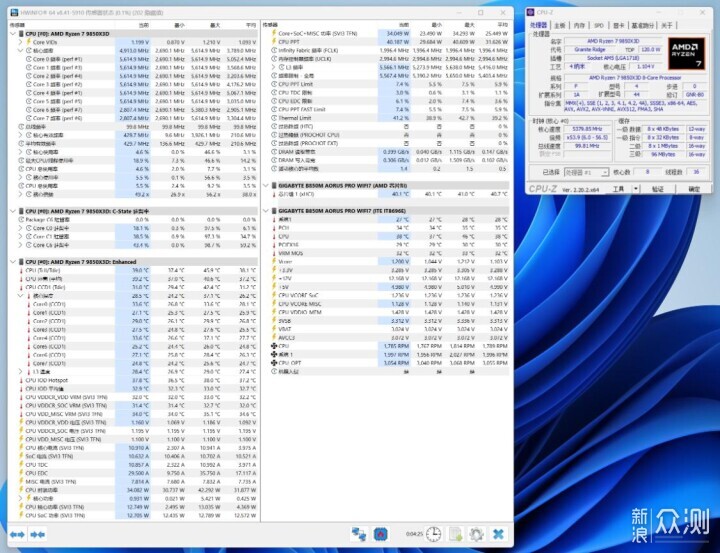
Task: Click the clock icon beside Core 0 frequency row
Action: 28,59
